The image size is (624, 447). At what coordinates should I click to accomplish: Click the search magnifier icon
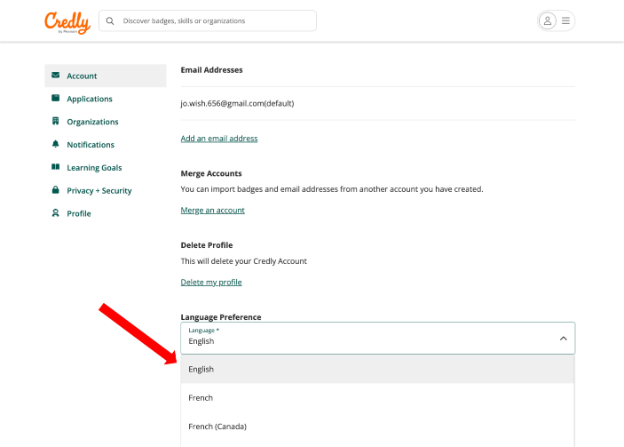click(110, 21)
